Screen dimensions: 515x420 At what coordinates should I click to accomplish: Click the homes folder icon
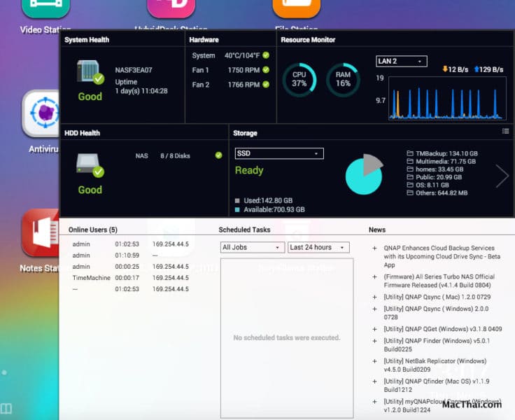pos(410,169)
